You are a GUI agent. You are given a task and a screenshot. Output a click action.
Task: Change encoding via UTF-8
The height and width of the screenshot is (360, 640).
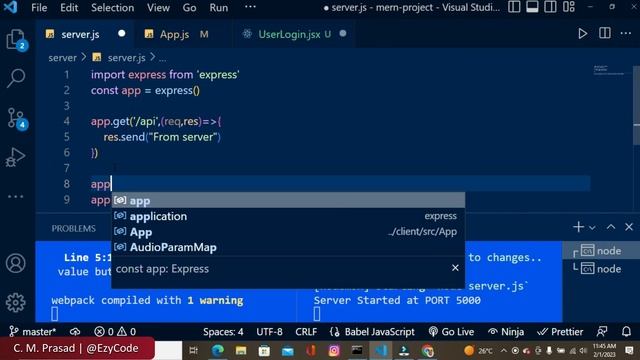(x=269, y=332)
